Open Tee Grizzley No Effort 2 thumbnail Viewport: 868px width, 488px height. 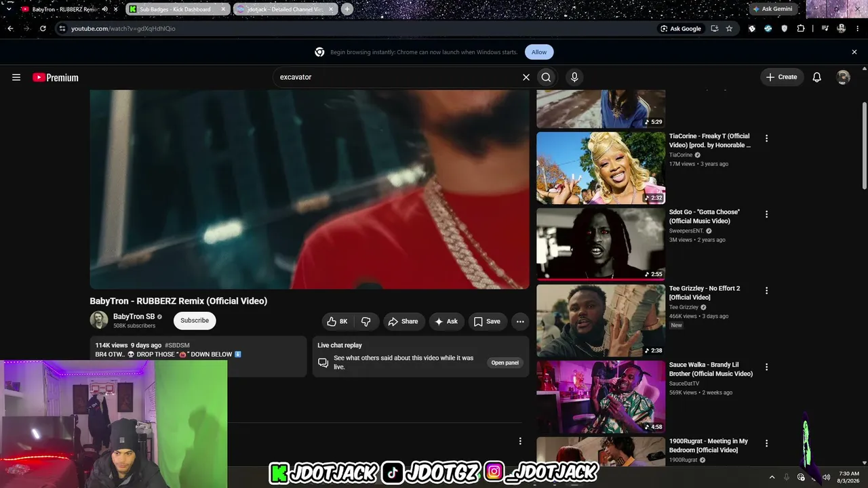[x=601, y=321]
